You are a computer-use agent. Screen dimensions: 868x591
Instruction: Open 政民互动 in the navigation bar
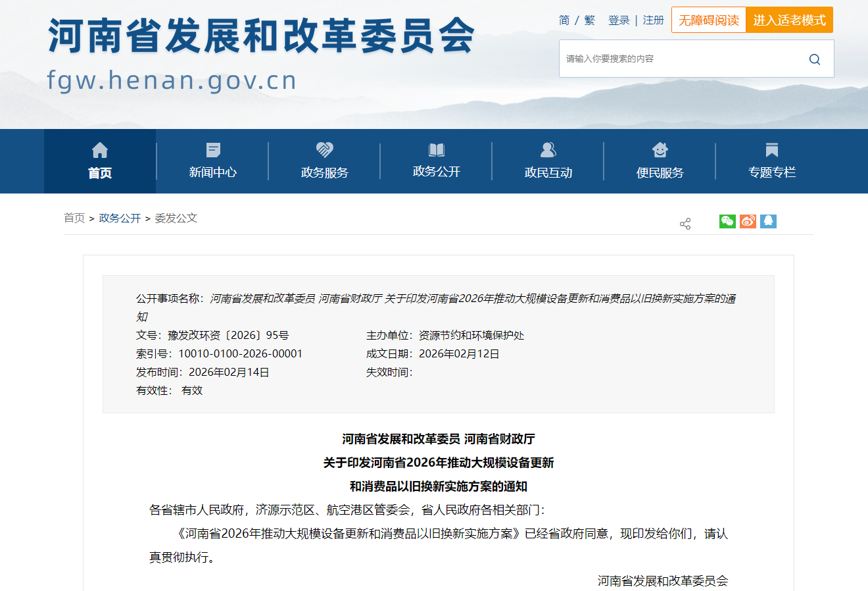[548, 161]
